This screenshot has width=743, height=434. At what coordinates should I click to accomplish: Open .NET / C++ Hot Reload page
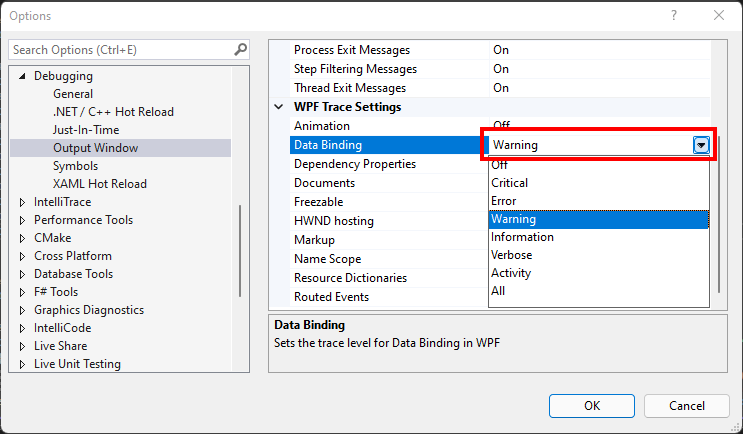(x=113, y=112)
